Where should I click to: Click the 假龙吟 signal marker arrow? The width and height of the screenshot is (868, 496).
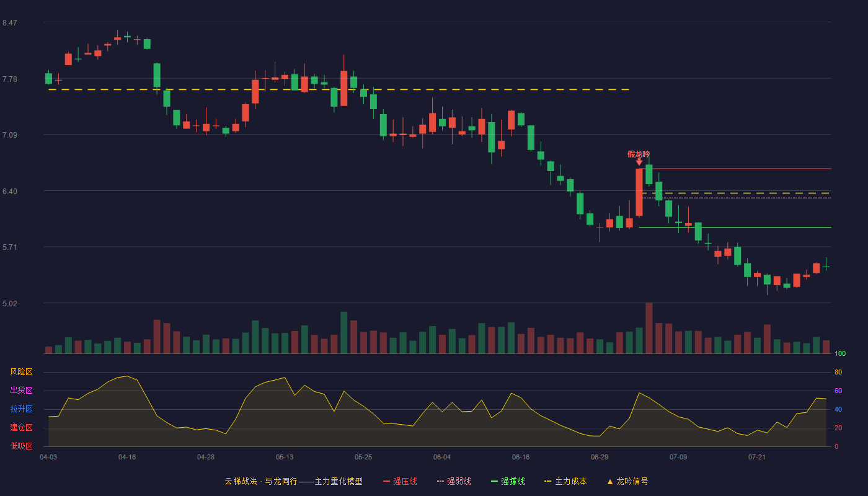[639, 162]
